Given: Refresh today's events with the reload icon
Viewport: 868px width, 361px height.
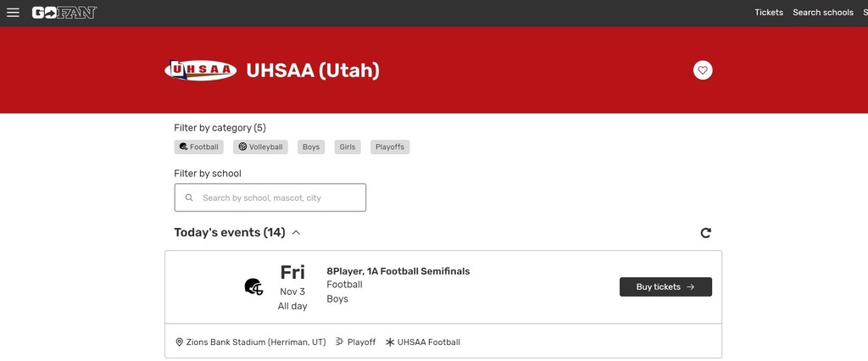Looking at the screenshot, I should point(705,233).
